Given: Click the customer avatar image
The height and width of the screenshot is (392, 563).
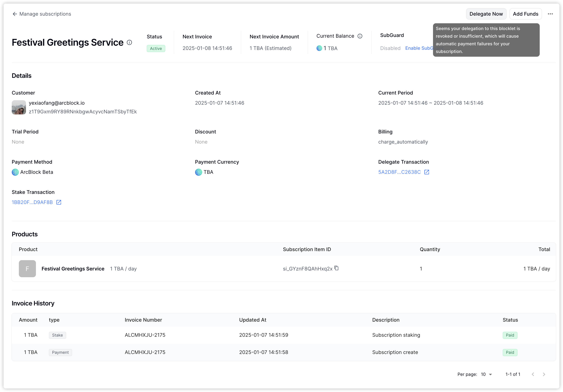Looking at the screenshot, I should point(19,107).
